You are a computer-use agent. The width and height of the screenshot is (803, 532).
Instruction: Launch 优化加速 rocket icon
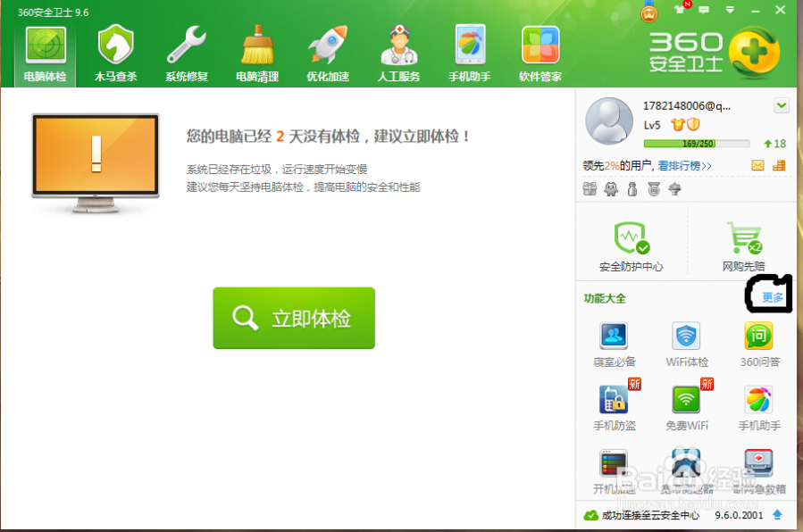tap(328, 53)
